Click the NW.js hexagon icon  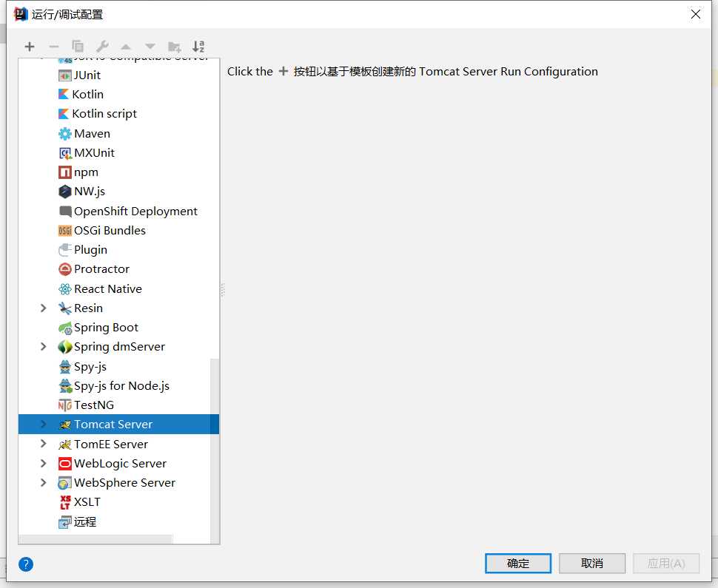65,192
